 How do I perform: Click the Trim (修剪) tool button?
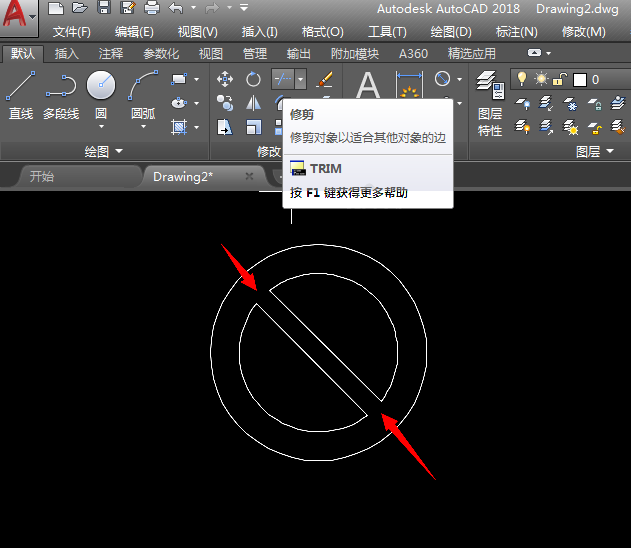click(283, 79)
